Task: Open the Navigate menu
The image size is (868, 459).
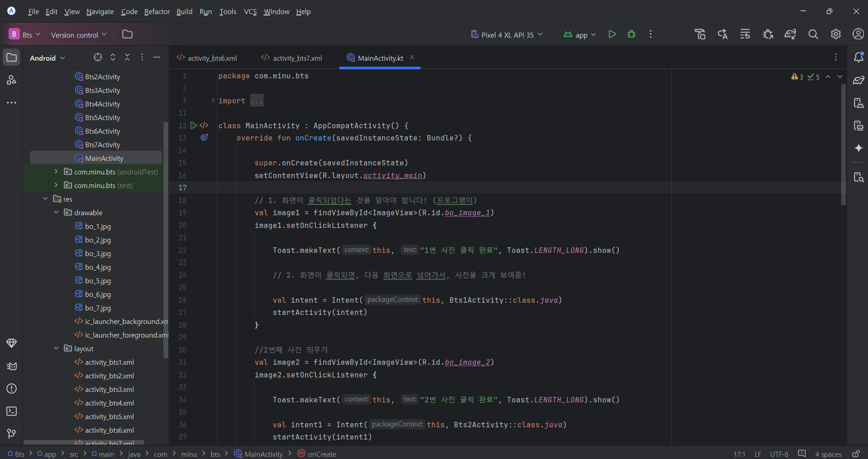Action: point(100,11)
